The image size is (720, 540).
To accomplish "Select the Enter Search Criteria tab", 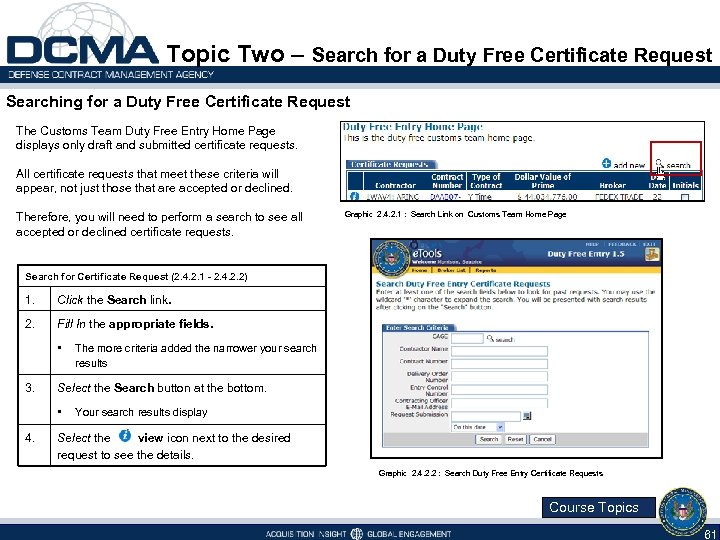I will tap(419, 328).
